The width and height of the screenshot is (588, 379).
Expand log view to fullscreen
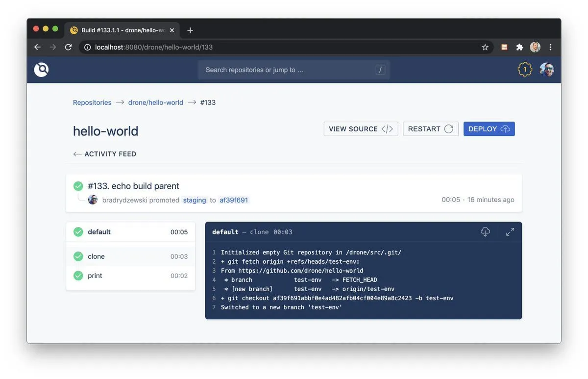pyautogui.click(x=510, y=232)
